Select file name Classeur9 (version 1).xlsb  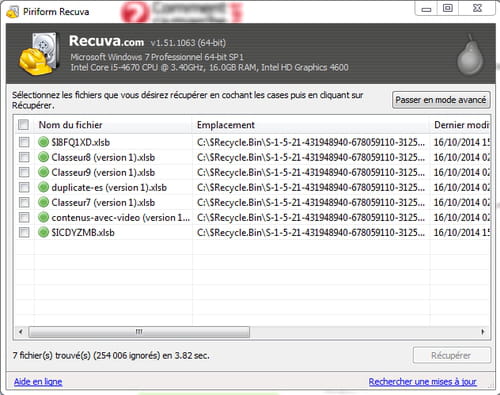point(103,172)
